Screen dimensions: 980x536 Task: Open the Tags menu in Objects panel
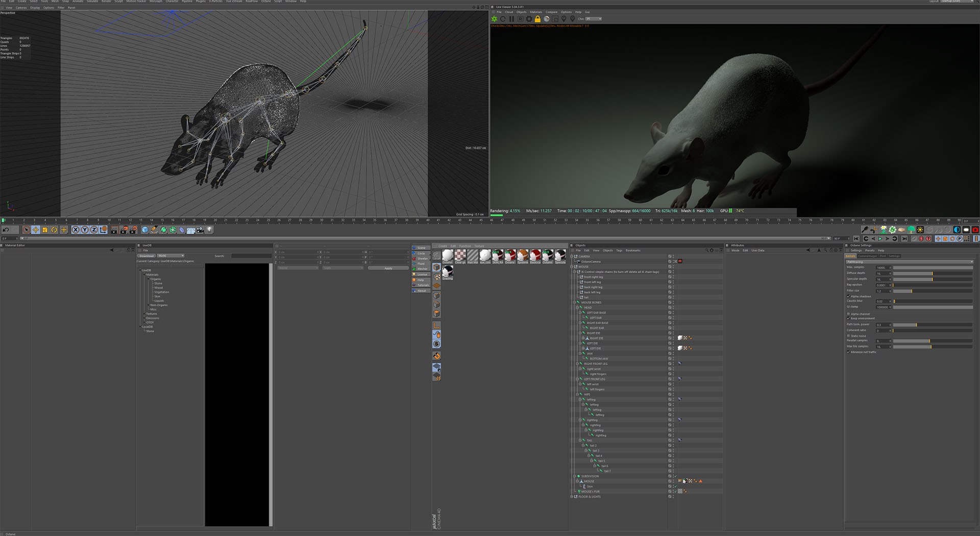[x=619, y=250]
